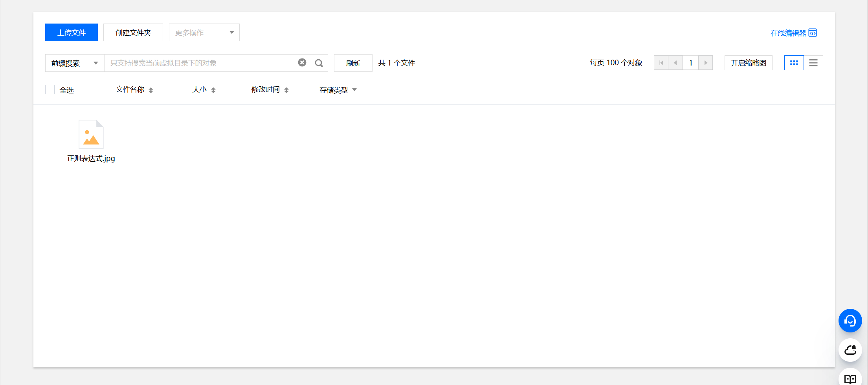Open the 存储类型 filter dropdown

point(354,90)
